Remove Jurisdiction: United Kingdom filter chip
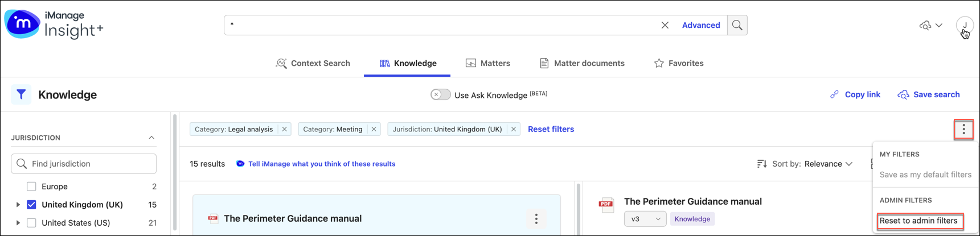This screenshot has height=236, width=980. coord(513,129)
